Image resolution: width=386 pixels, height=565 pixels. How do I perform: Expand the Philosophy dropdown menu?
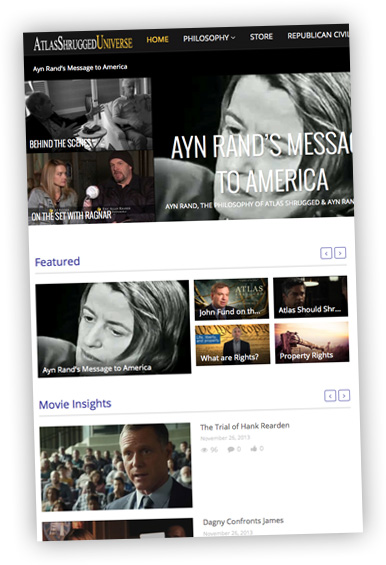tap(209, 38)
